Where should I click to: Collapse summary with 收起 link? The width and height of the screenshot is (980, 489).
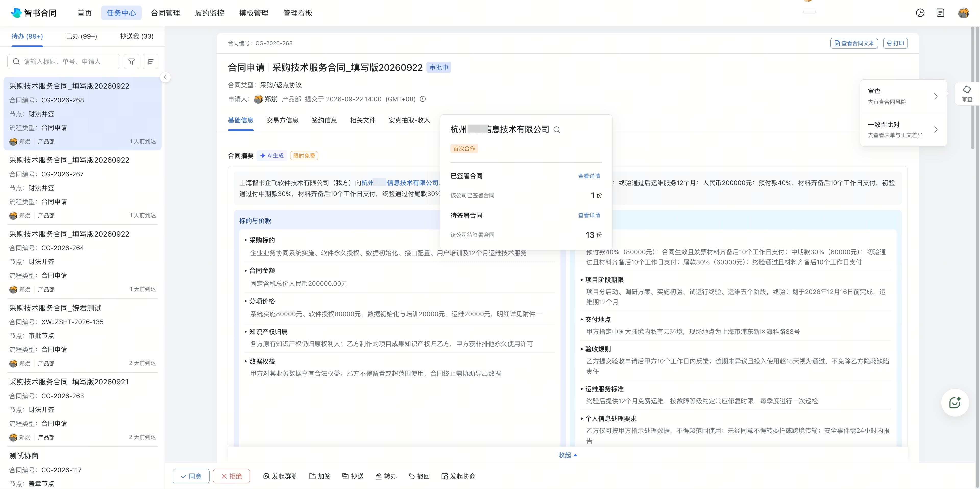(x=568, y=455)
